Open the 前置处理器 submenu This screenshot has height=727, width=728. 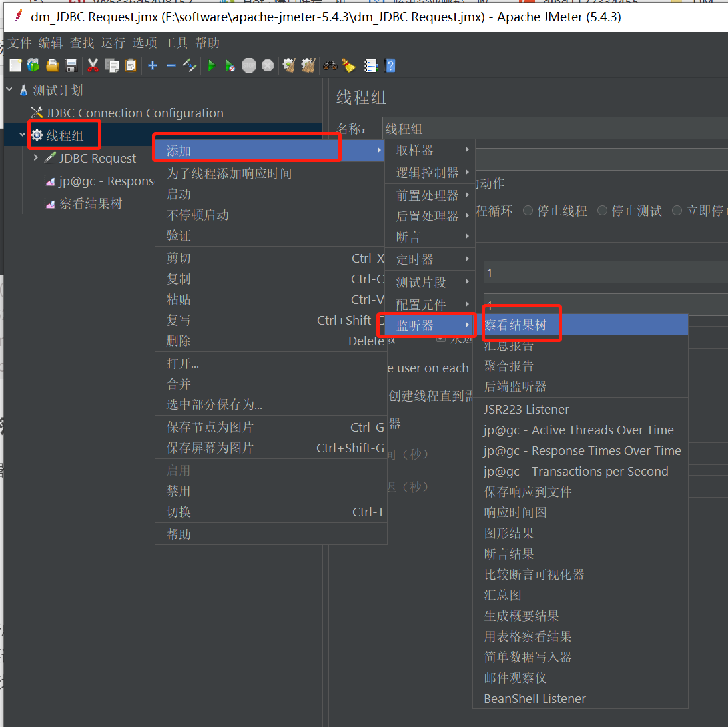[x=430, y=195]
